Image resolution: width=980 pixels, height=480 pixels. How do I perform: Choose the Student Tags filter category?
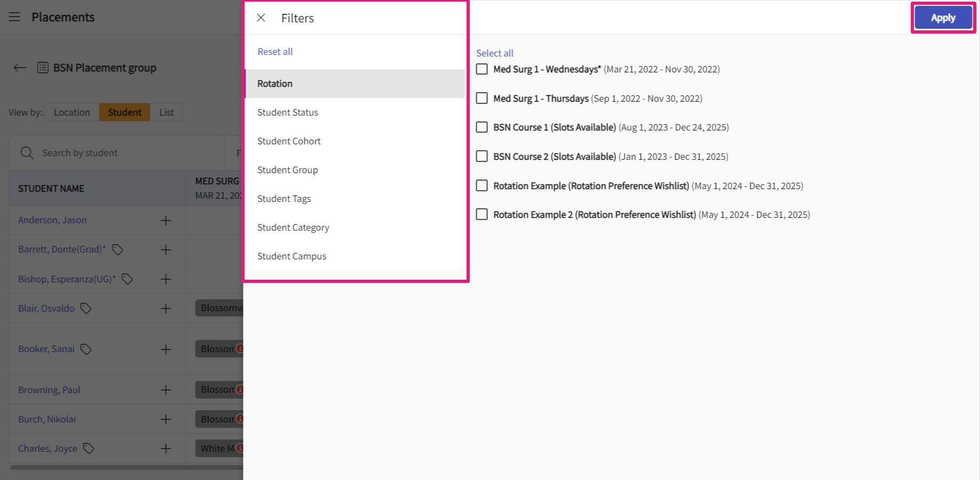[284, 199]
